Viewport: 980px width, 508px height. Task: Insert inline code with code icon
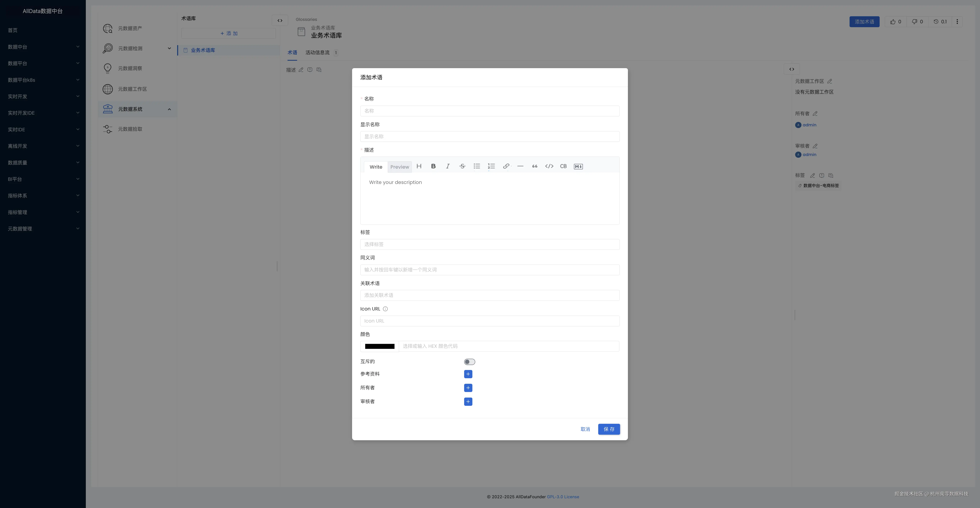point(549,166)
